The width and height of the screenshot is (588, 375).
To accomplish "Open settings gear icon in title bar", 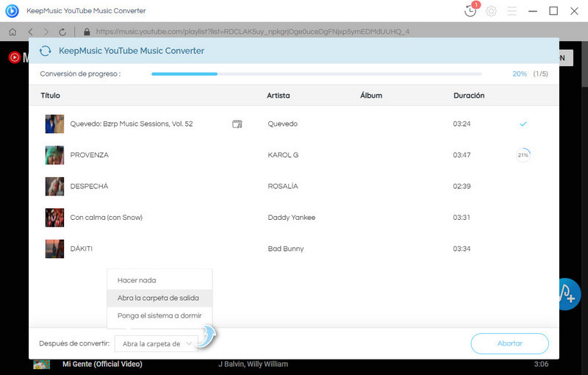I will 491,11.
